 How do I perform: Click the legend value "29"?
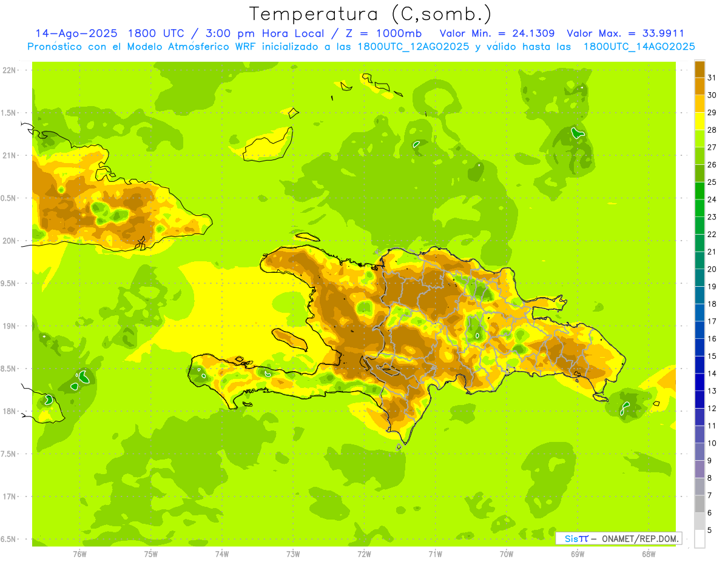(712, 112)
